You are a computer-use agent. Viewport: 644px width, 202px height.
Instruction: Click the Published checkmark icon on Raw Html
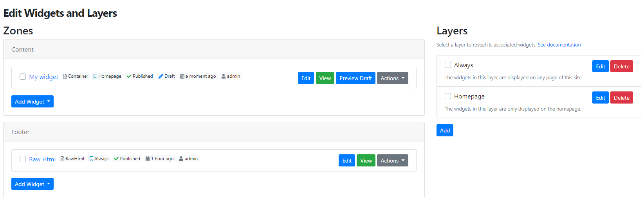coord(116,159)
